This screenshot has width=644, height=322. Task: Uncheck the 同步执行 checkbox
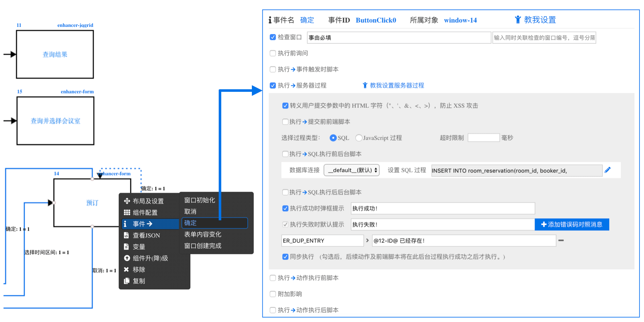coord(285,257)
